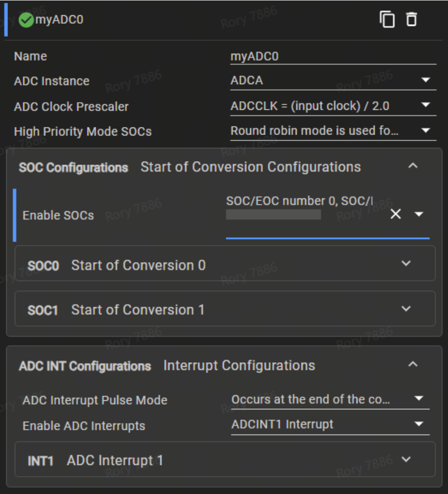Screen dimensions: 448x494
Task: Delete myADC0 using the trash icon
Action: coord(411,20)
